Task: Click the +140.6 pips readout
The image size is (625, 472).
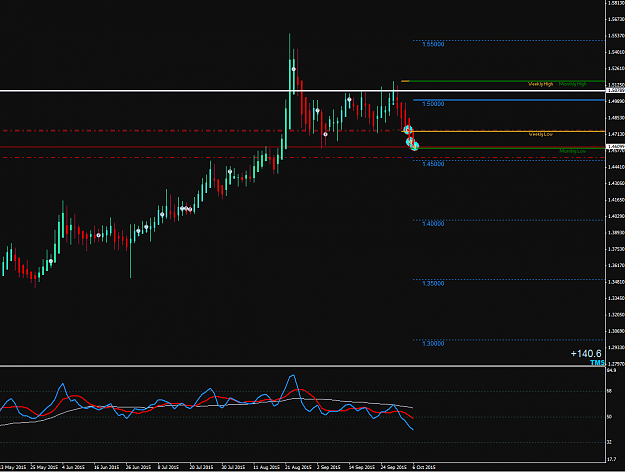Action: [586, 354]
